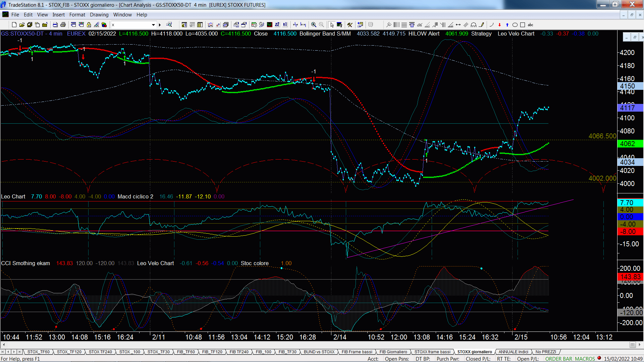
Task: Open the File menu
Action: [x=15, y=15]
